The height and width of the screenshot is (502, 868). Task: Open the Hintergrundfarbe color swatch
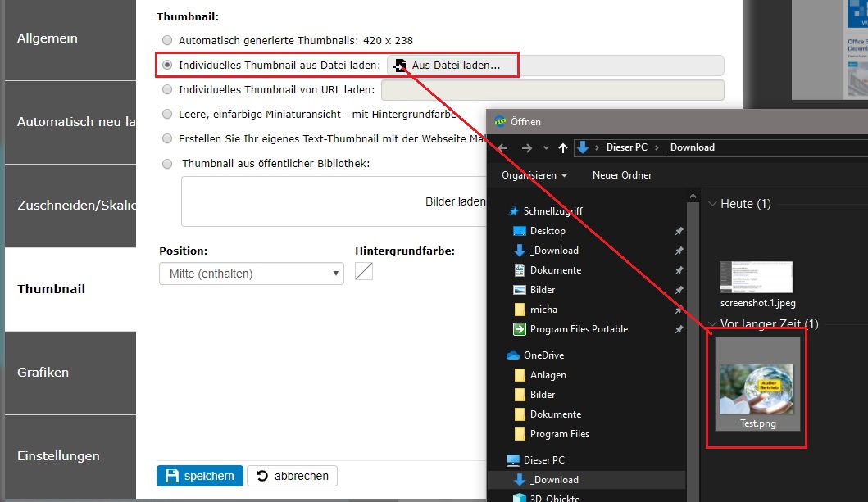coord(364,271)
